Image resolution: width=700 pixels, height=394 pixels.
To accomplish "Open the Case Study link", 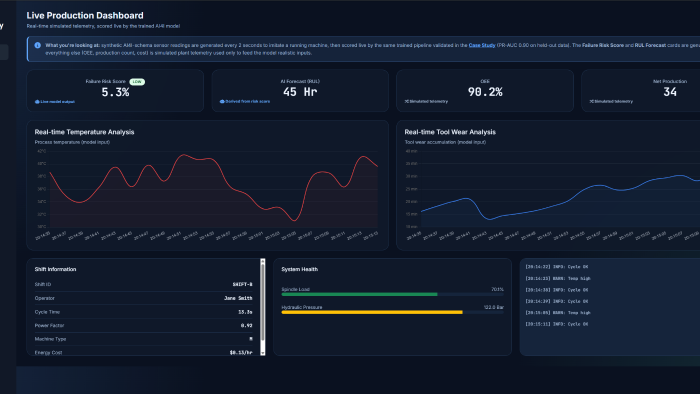I will (x=482, y=45).
